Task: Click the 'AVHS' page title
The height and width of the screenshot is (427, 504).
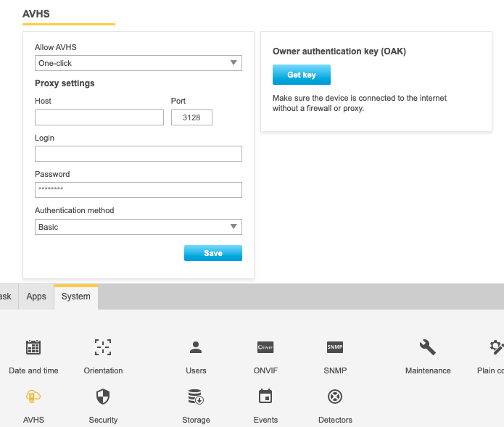Action: [x=36, y=14]
